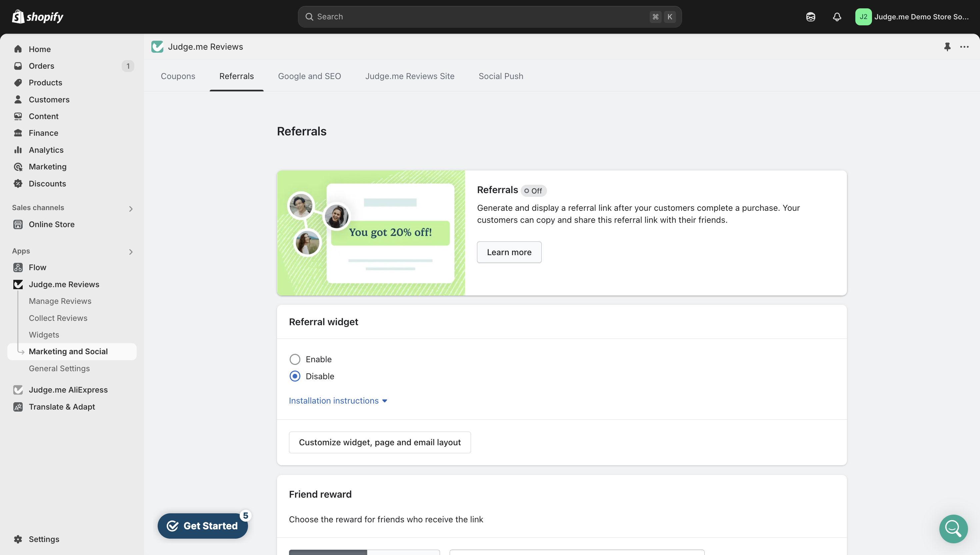Click the Learn more button
The height and width of the screenshot is (555, 980).
click(x=509, y=252)
